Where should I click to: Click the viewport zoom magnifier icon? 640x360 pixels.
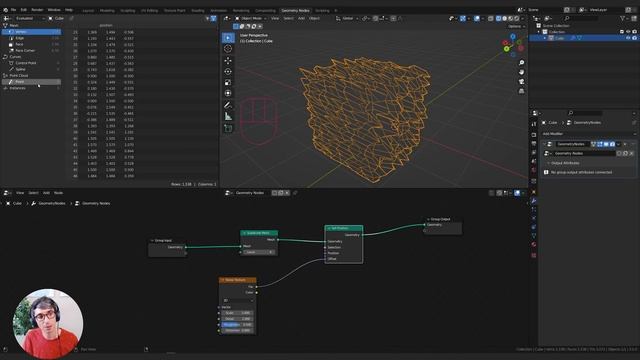coord(521,62)
